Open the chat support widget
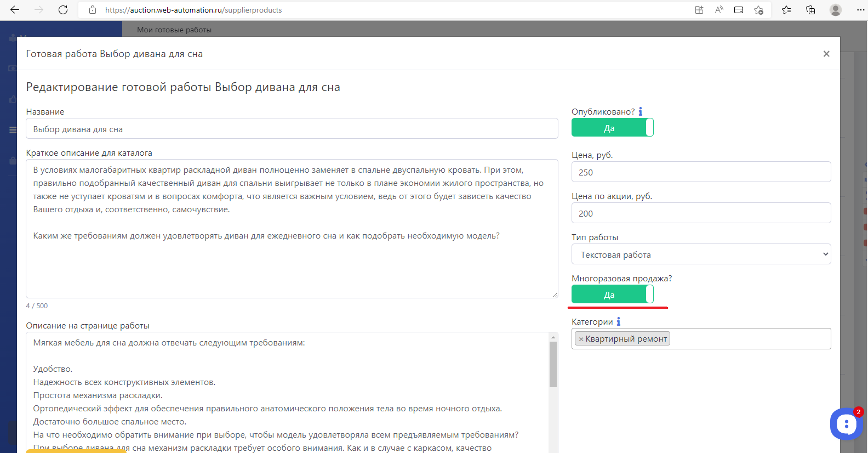Image resolution: width=868 pixels, height=453 pixels. [846, 424]
